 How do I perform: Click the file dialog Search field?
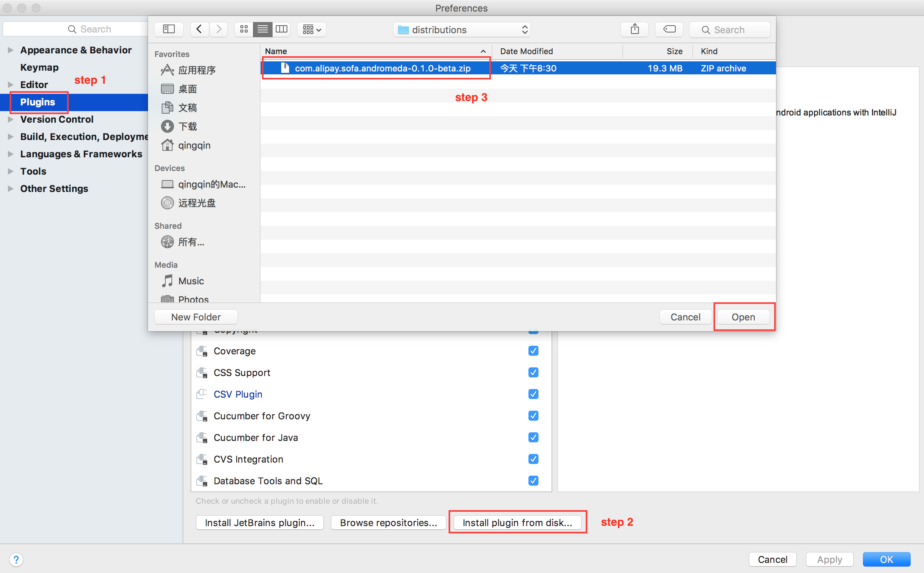point(729,30)
